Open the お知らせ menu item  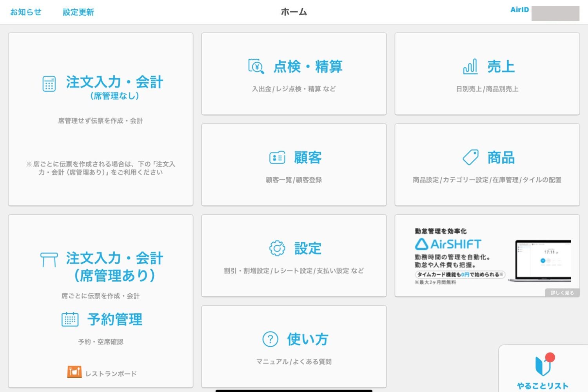pyautogui.click(x=25, y=12)
